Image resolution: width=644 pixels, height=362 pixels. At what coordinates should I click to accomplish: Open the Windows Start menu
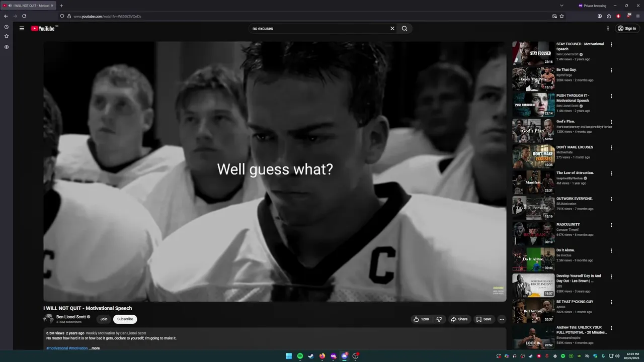289,356
